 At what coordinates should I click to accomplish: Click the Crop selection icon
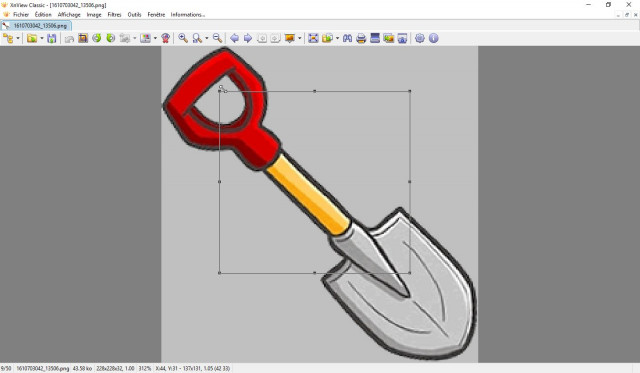(x=83, y=38)
